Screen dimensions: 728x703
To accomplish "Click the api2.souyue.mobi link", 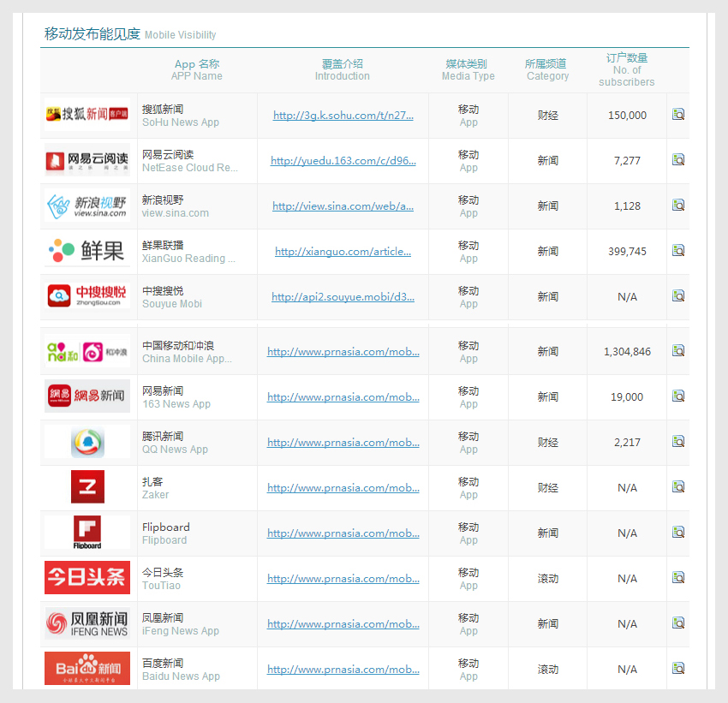I will click(x=343, y=297).
